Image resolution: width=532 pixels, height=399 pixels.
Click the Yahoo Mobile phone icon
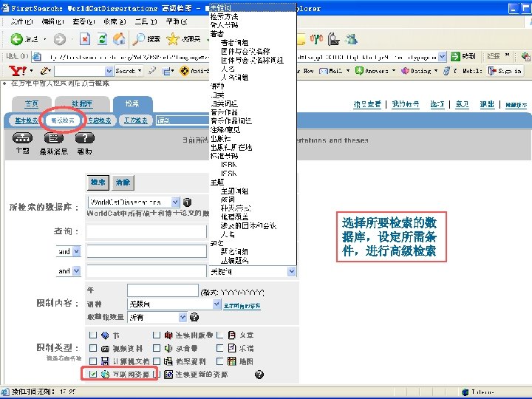447,71
